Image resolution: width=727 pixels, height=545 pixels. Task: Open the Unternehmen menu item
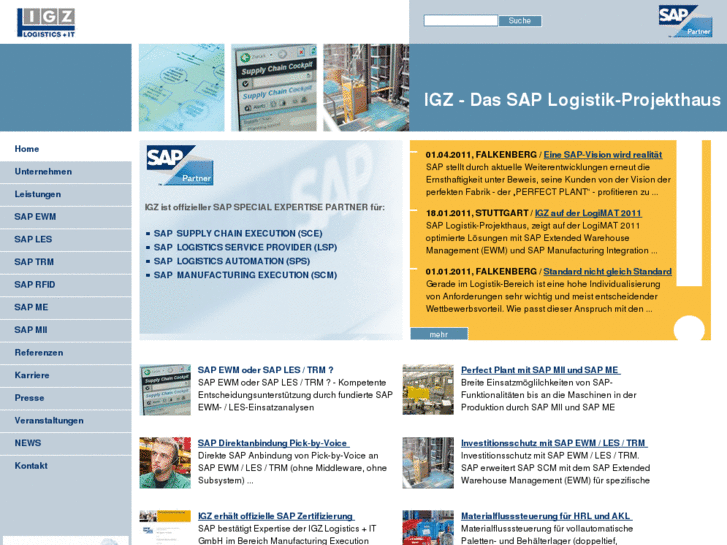[66, 172]
